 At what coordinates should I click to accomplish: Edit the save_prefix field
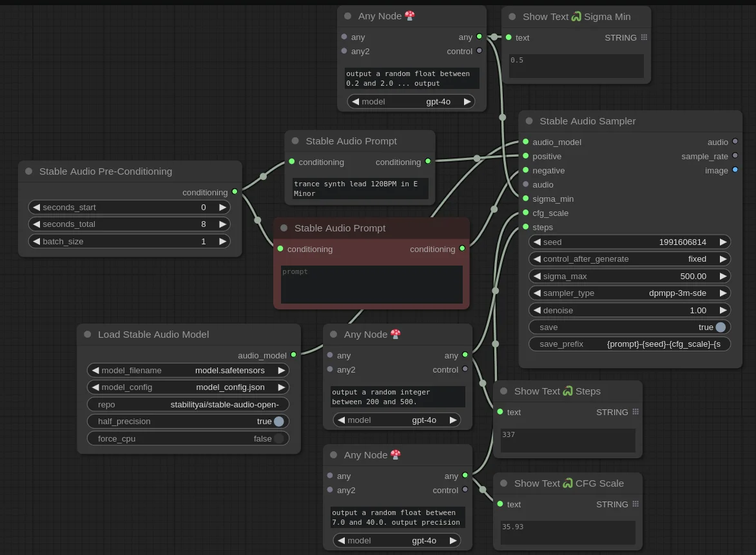(629, 344)
